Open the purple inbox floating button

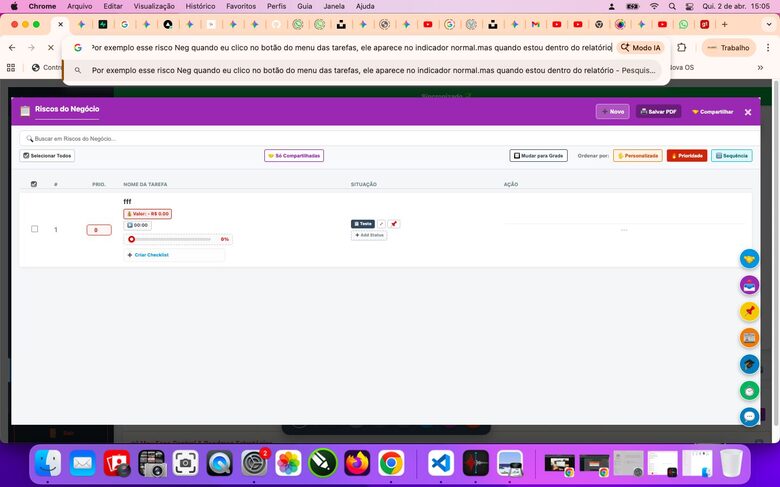click(749, 285)
